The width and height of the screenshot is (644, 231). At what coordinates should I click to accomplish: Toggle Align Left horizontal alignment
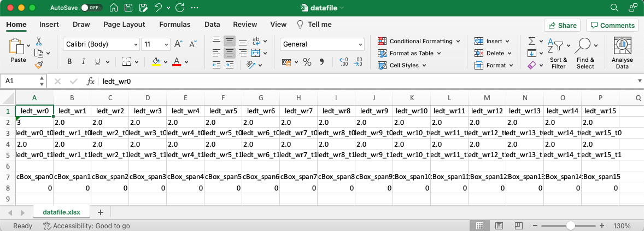point(216,53)
